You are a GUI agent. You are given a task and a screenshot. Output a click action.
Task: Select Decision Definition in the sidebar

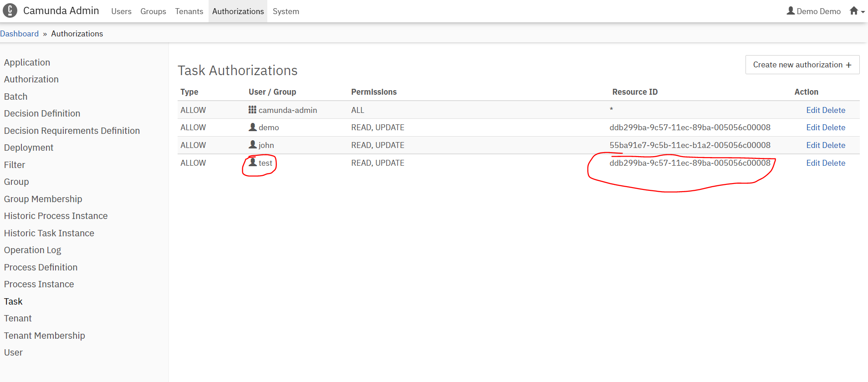click(x=42, y=113)
